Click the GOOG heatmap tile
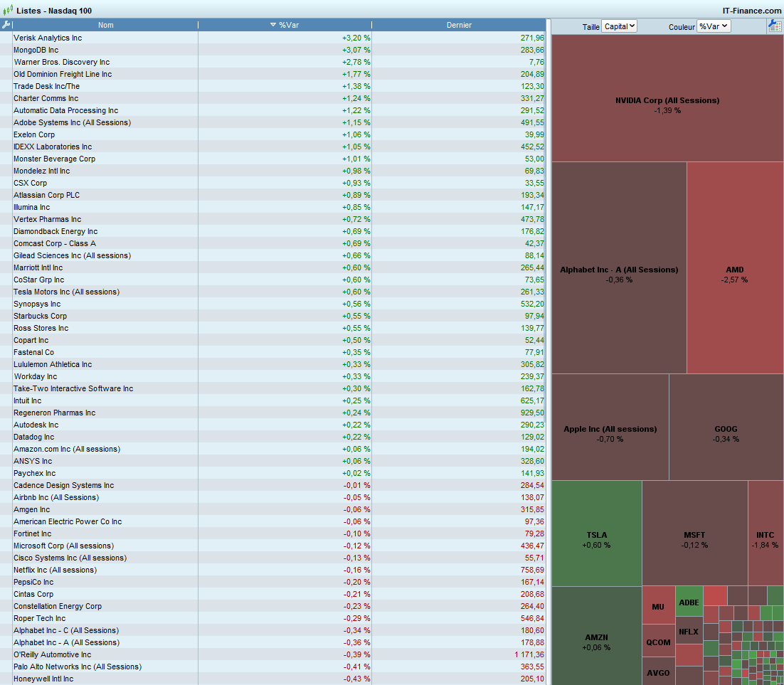Viewport: 784px width, 685px height. pos(726,427)
